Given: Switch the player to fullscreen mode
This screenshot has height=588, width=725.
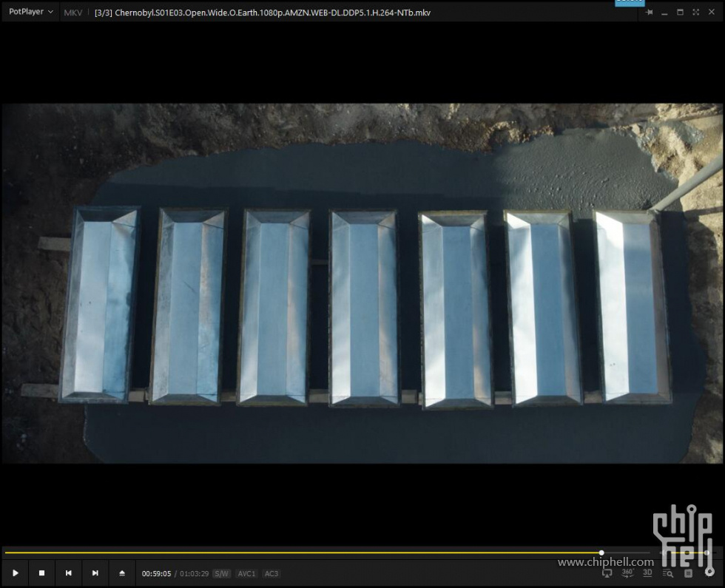Looking at the screenshot, I should pos(696,13).
